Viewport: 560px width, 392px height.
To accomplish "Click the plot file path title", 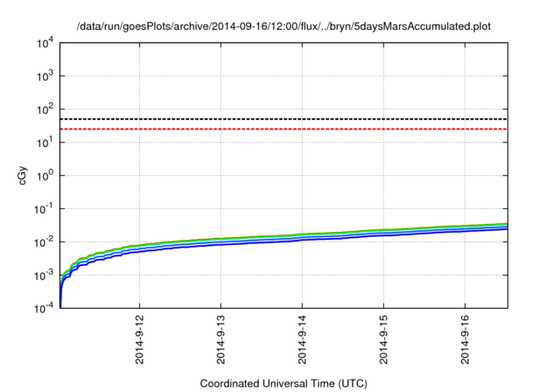I will point(283,26).
